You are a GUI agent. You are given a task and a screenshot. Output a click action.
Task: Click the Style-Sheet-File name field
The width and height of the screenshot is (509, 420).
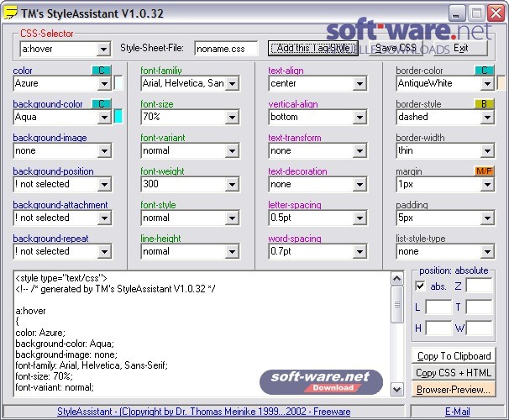[x=226, y=49]
